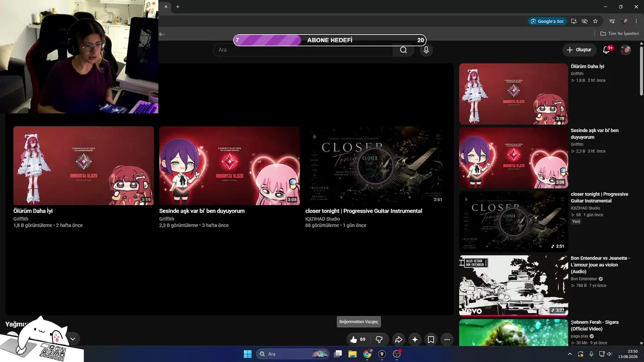Open the Tüm Yer İşaretleri bookmarks folder

(x=619, y=34)
